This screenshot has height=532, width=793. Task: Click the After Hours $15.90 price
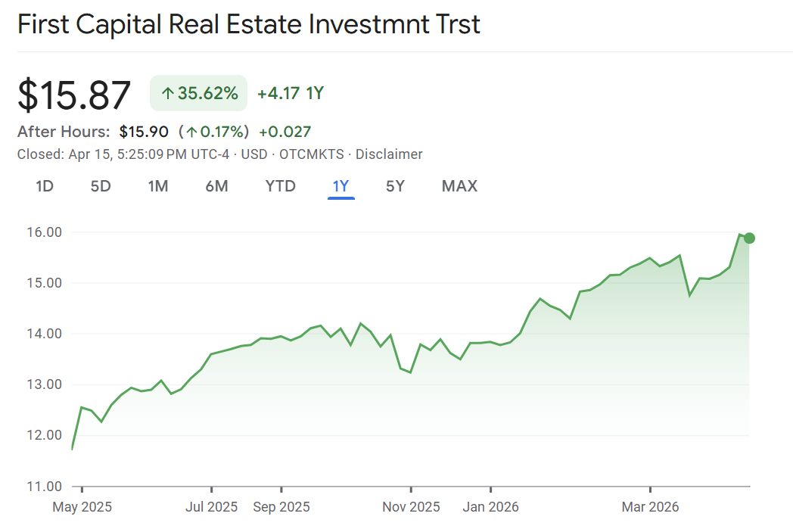144,132
